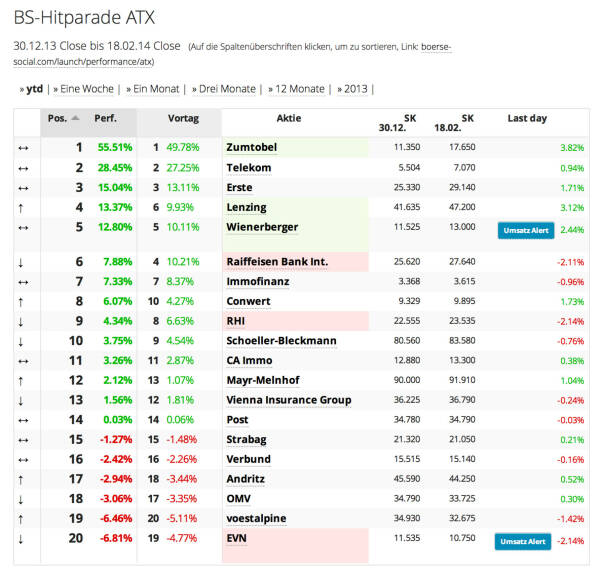
Task: Open the Vienna Insurance Group link
Action: pyautogui.click(x=289, y=400)
